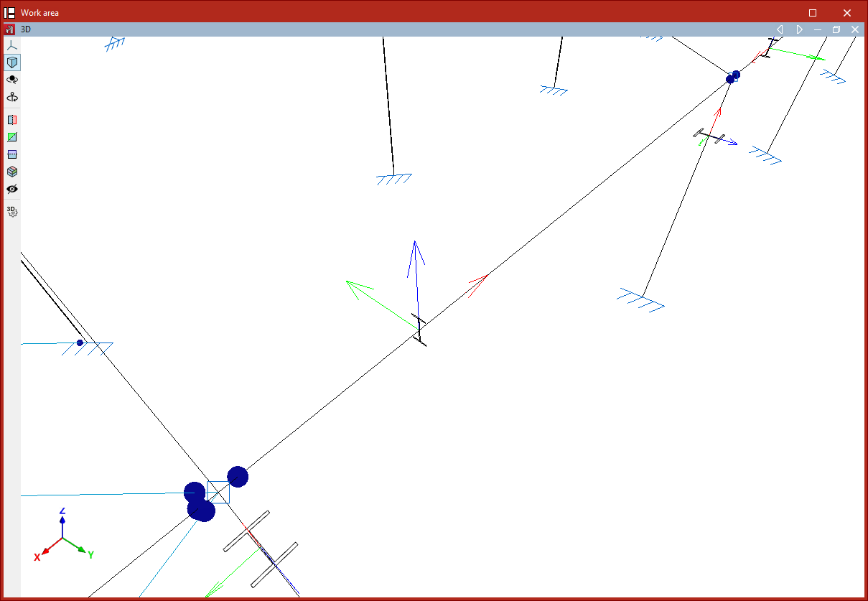Select the horizontal section cut tool (dashed line)
Image resolution: width=868 pixels, height=601 pixels.
coord(11,154)
